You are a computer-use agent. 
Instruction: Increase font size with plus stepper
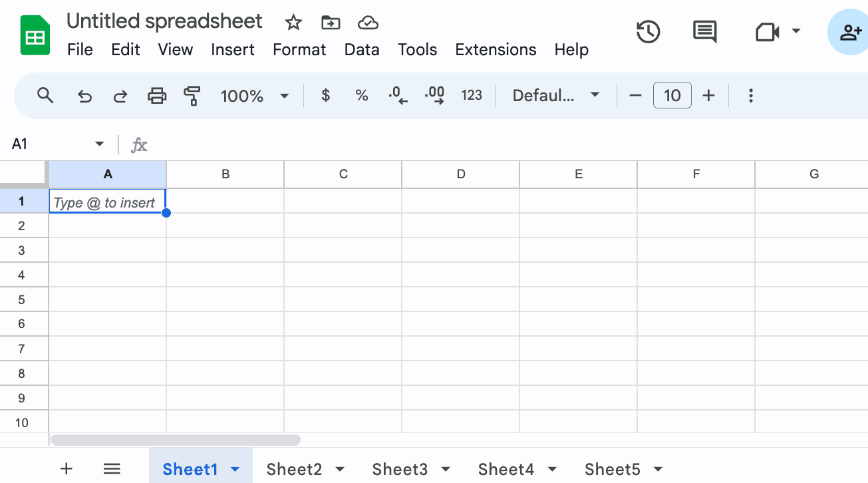point(709,96)
